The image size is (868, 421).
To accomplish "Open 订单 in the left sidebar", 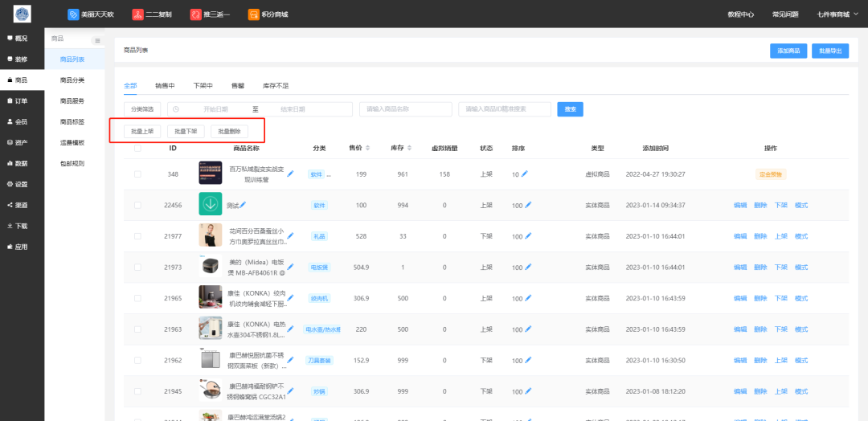I will (x=17, y=100).
